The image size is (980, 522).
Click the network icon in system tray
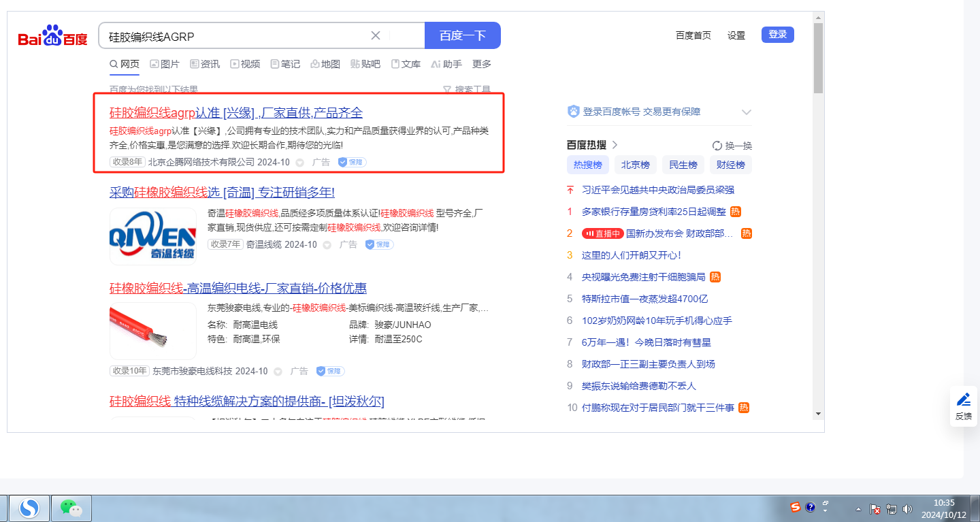(x=892, y=508)
